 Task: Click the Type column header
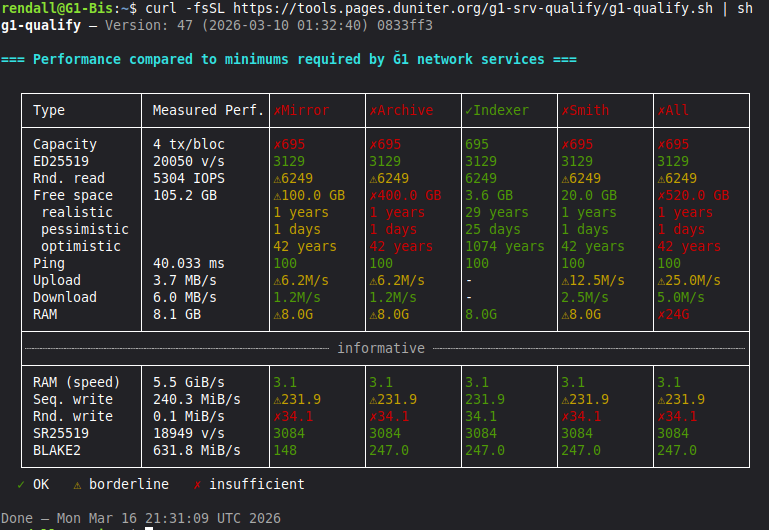click(49, 111)
